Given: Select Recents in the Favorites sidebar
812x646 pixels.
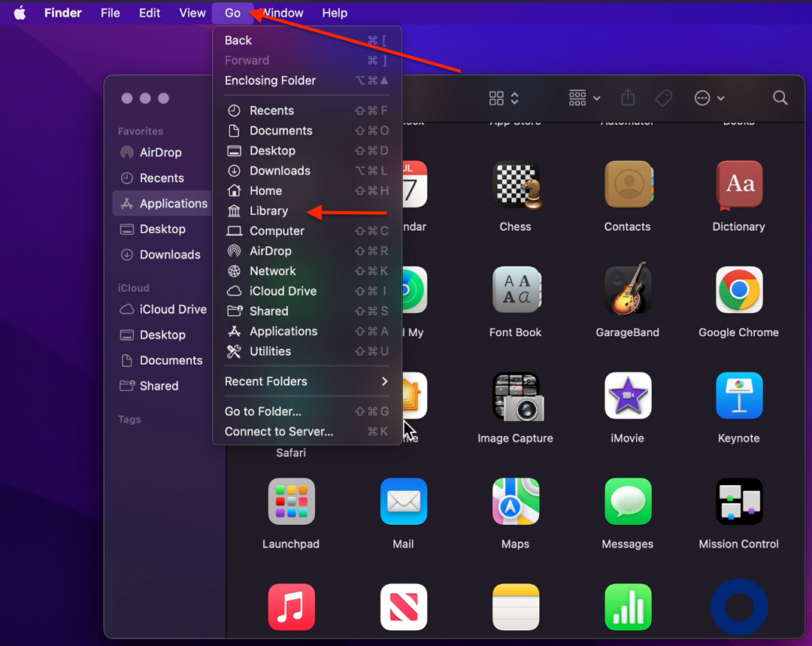Looking at the screenshot, I should coord(162,178).
